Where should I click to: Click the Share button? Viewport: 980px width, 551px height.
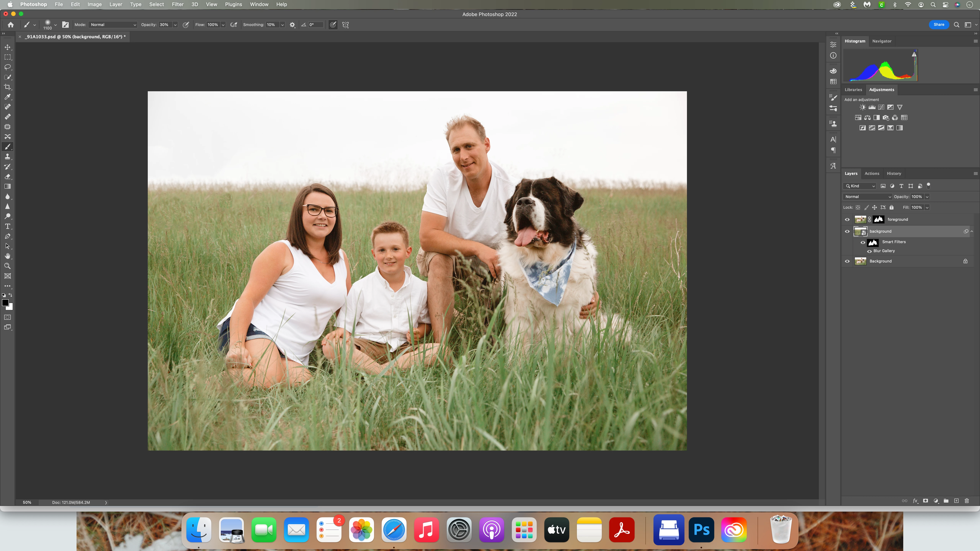point(938,24)
